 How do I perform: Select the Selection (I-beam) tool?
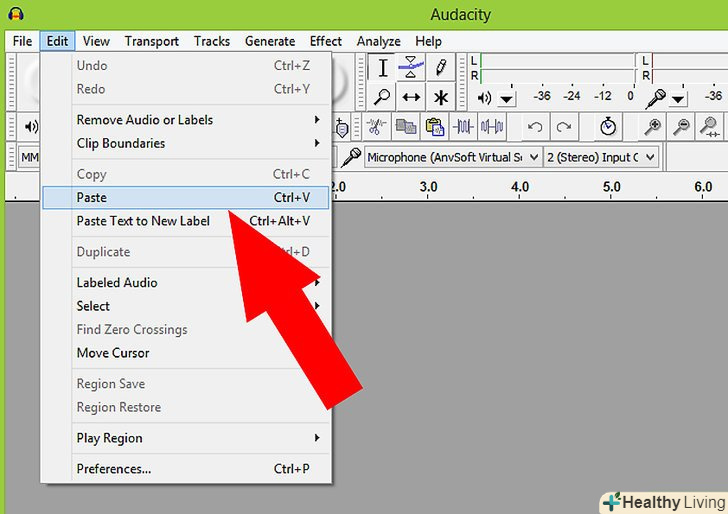pos(383,68)
